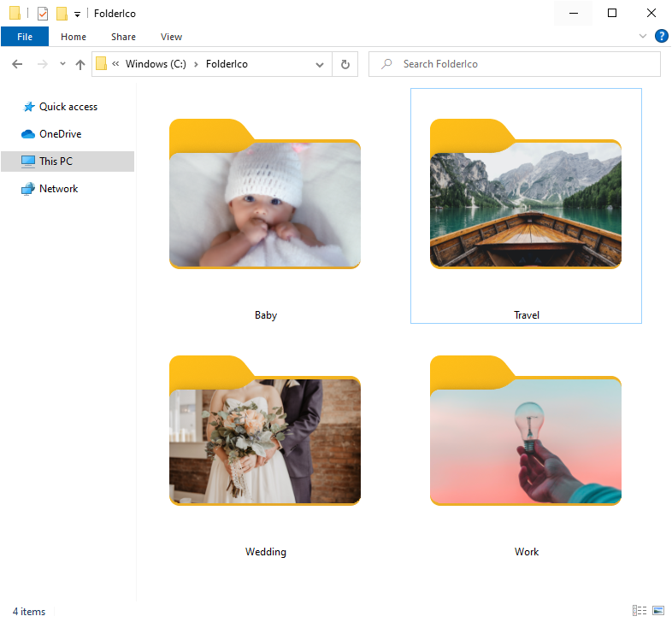Click the Travel folder name label
The width and height of the screenshot is (672, 622).
(x=527, y=315)
